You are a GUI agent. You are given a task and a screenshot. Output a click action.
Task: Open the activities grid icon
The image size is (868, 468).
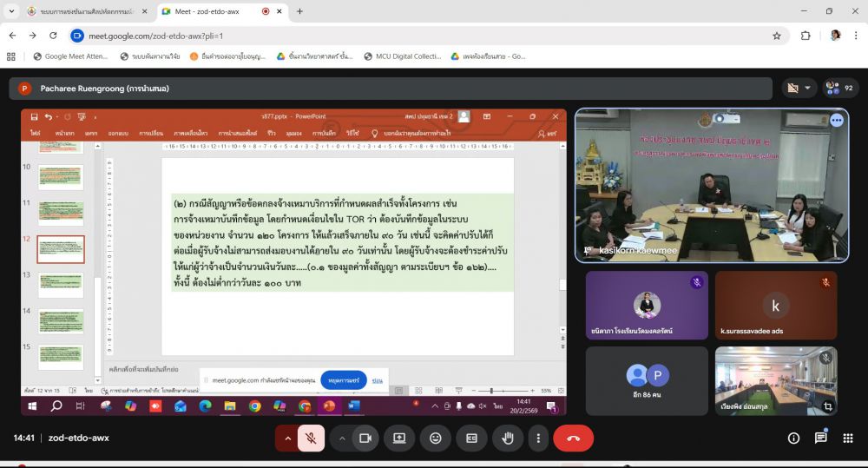click(x=847, y=438)
